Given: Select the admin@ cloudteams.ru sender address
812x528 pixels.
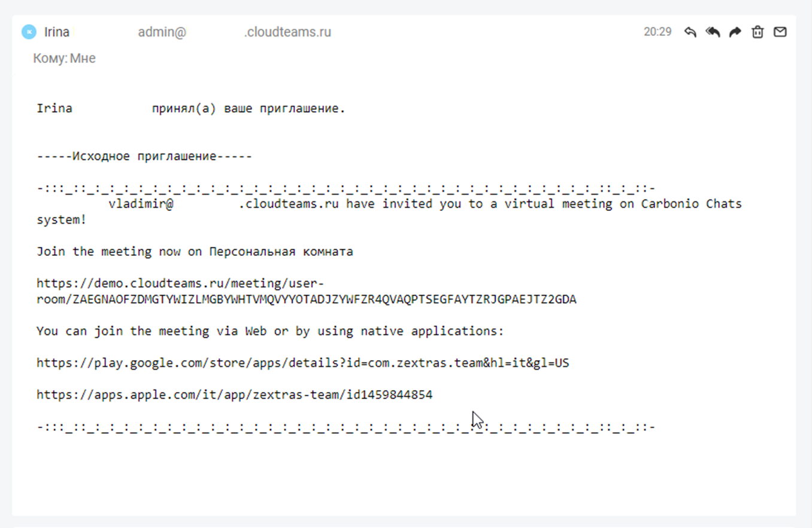Looking at the screenshot, I should pyautogui.click(x=234, y=32).
